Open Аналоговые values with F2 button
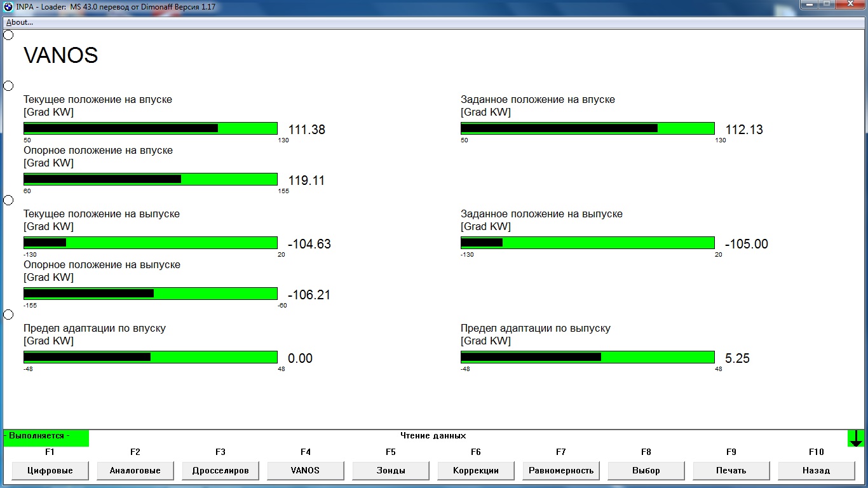This screenshot has width=868, height=488. tap(135, 471)
